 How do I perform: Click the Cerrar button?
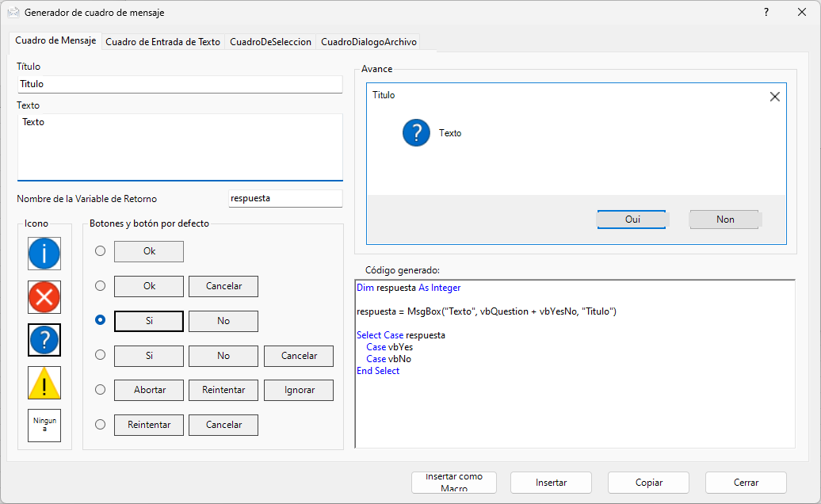pos(746,483)
